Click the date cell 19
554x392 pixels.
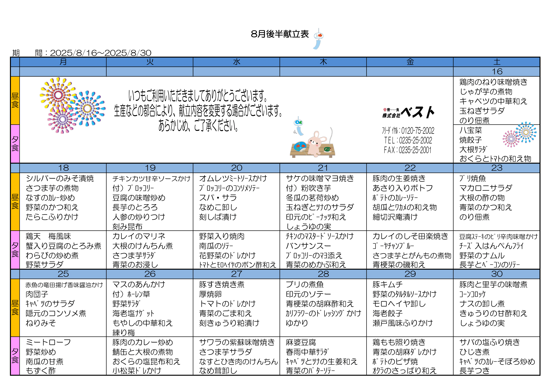click(x=150, y=168)
